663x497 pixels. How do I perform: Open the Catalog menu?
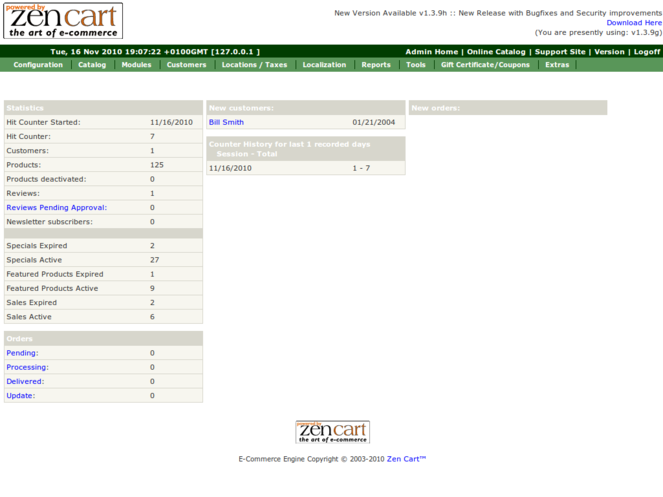(x=92, y=65)
